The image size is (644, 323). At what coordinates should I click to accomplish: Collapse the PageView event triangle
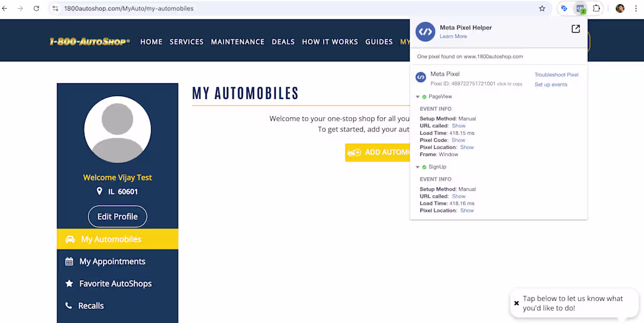[417, 97]
